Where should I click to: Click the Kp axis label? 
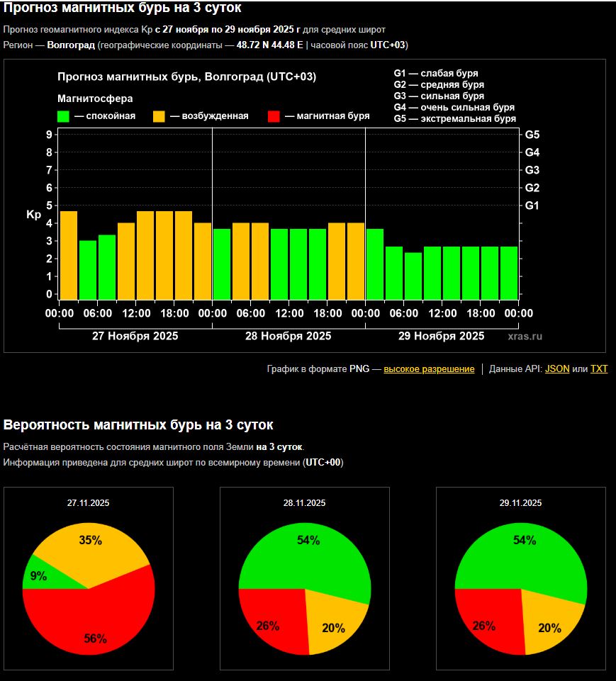[33, 215]
